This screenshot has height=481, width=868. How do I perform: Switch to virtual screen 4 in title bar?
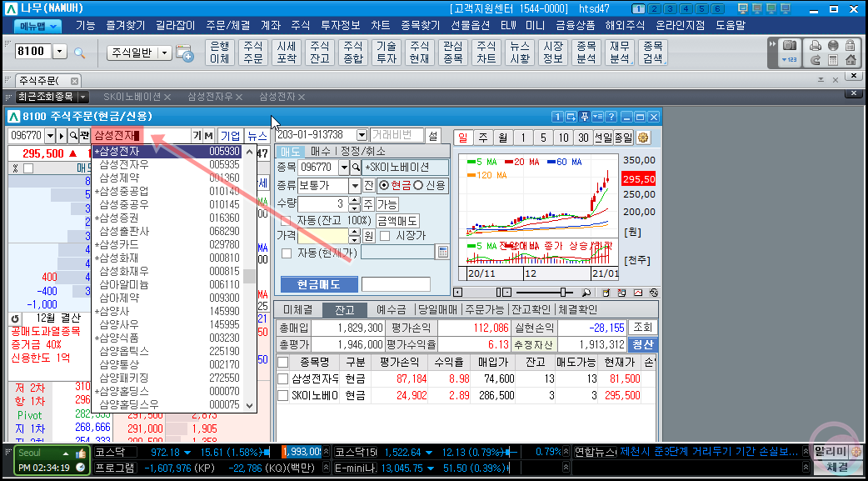pyautogui.click(x=686, y=9)
